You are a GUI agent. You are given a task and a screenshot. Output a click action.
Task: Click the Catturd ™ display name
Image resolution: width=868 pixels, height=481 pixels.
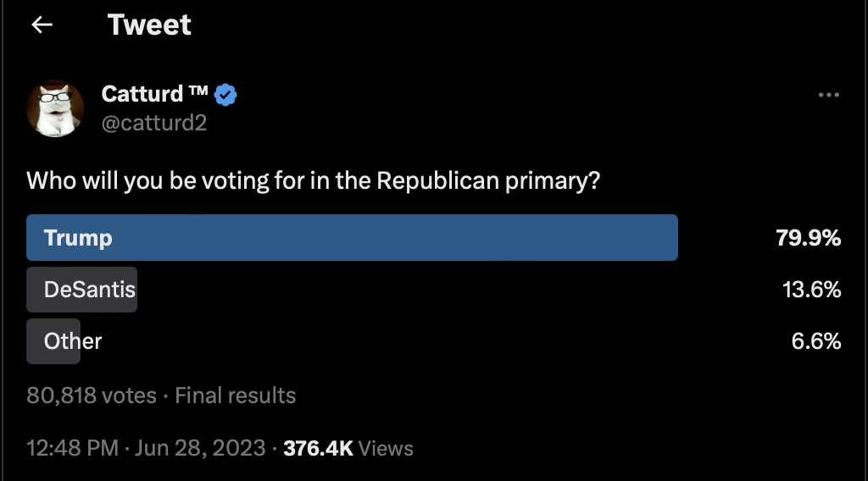click(154, 94)
